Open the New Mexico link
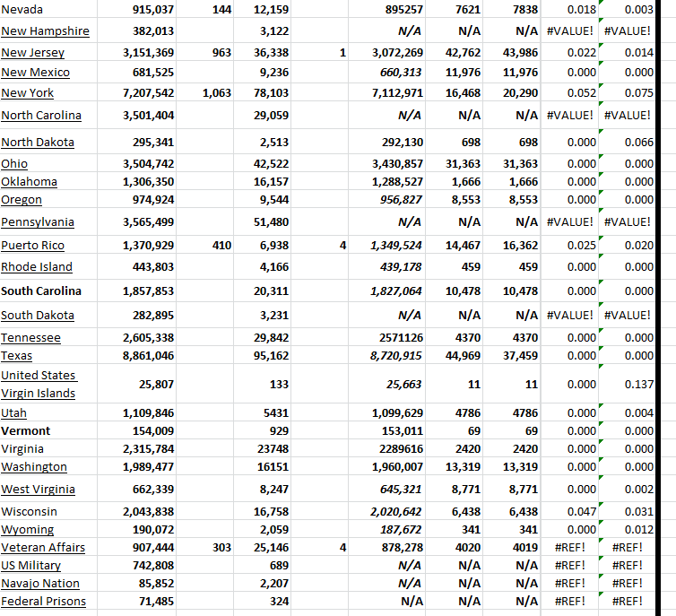676x616 pixels. tap(35, 73)
